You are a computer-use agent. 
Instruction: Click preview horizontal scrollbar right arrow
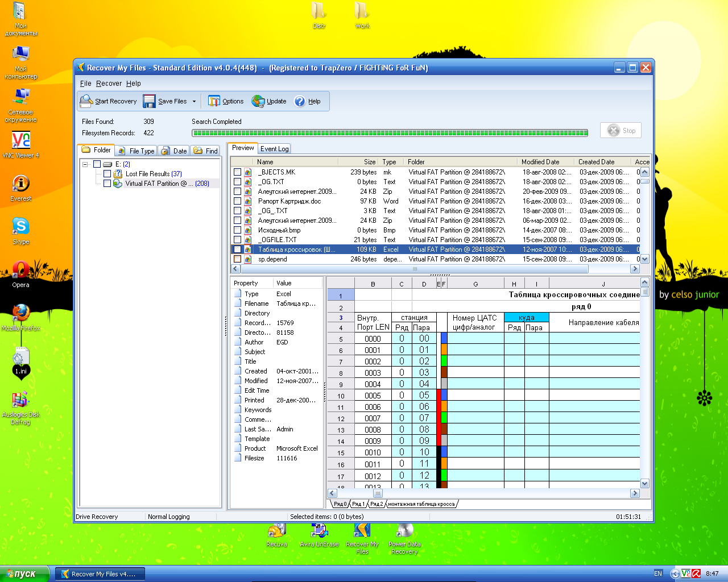[635, 493]
